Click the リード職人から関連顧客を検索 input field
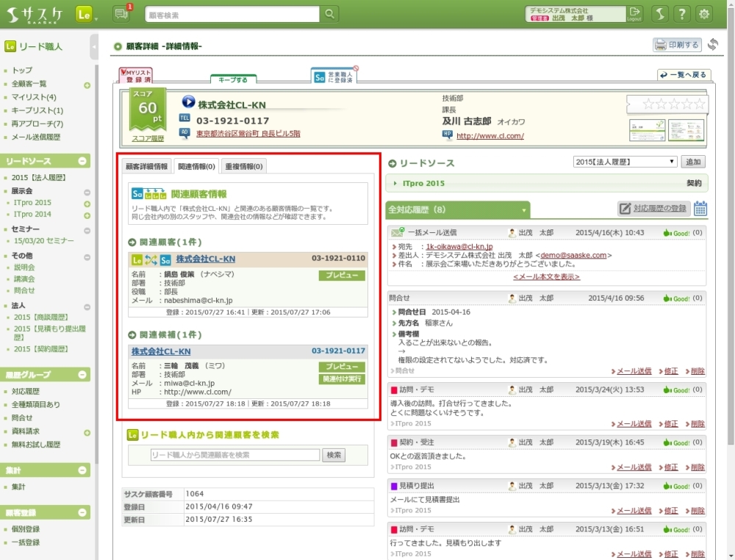The image size is (735, 560). [224, 455]
